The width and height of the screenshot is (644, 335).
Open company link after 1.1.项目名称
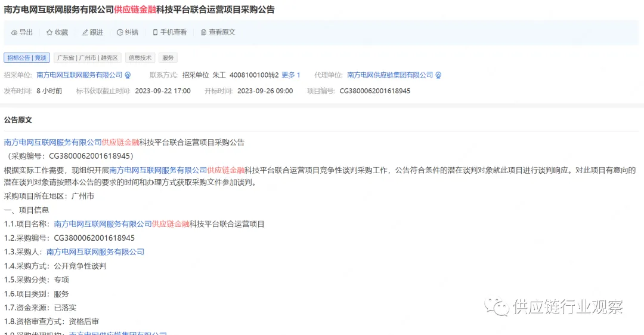[103, 225]
